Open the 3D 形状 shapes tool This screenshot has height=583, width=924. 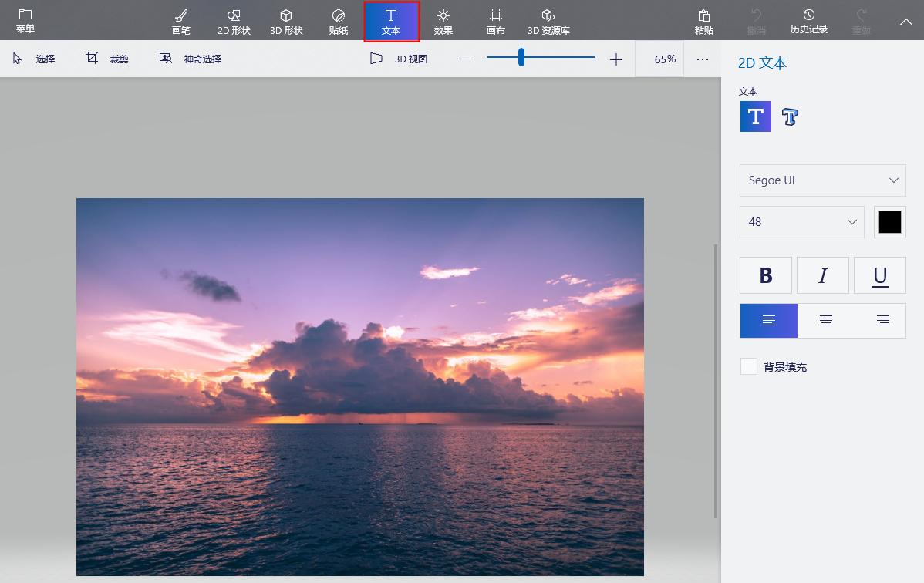[x=286, y=22]
